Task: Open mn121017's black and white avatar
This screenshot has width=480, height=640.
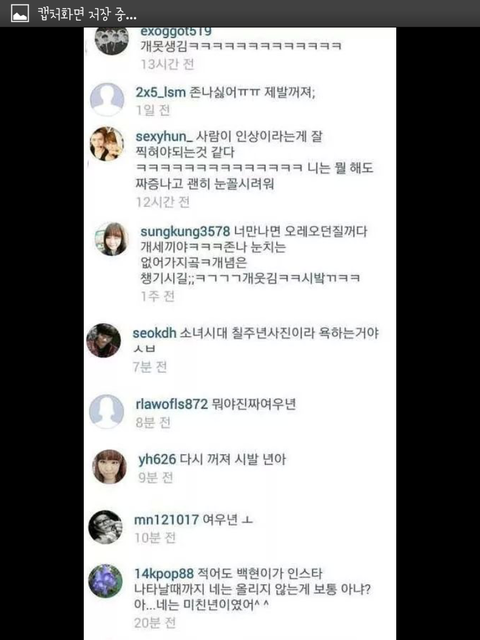Action: pos(106,527)
